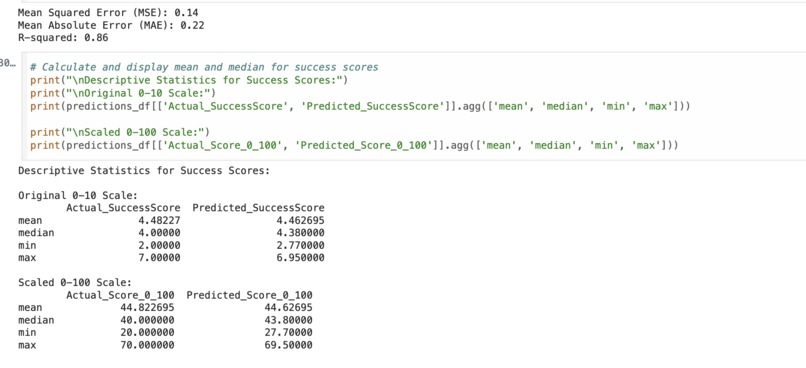Click the 'max' row label in the 0-10 table
This screenshot has height=368, width=806.
tap(27, 257)
